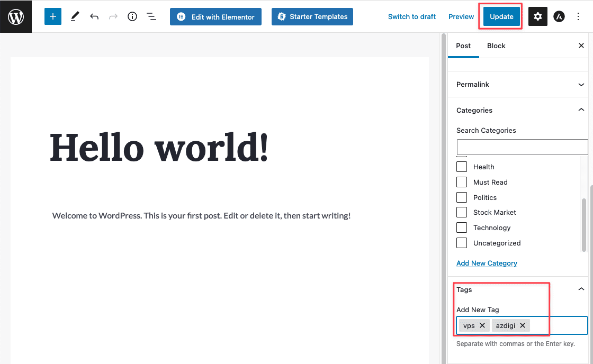The image size is (593, 364).
Task: Toggle the settings gear sidebar
Action: point(538,16)
